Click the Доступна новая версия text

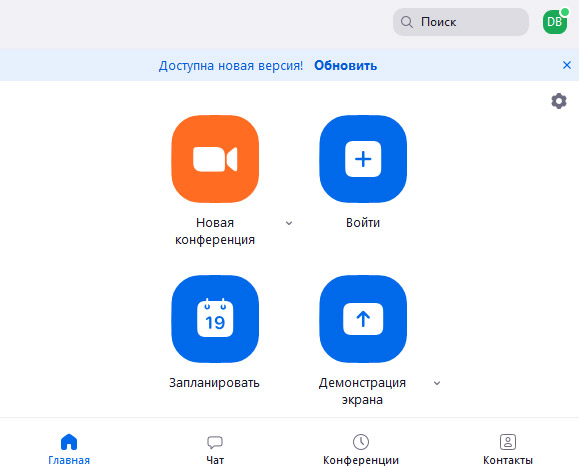[231, 66]
